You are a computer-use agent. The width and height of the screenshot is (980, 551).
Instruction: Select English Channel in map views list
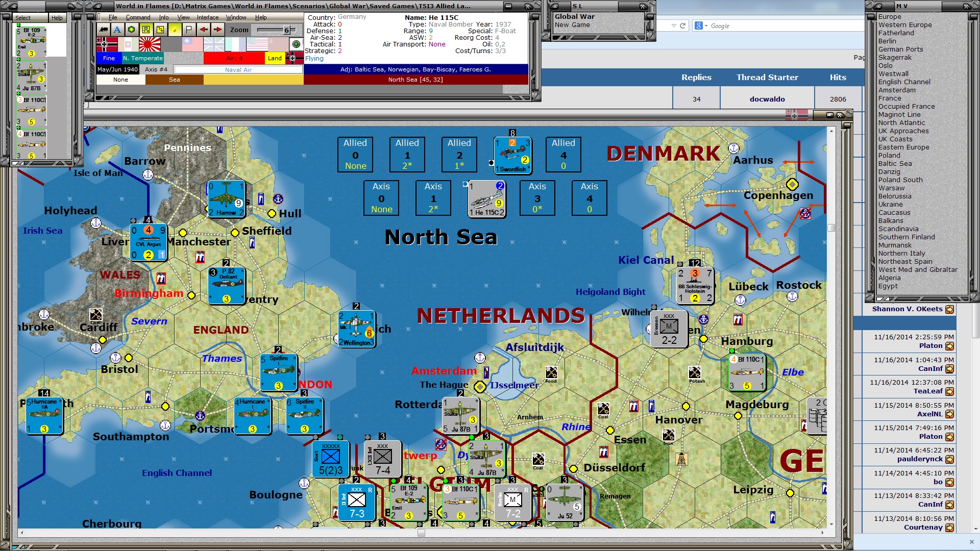(x=904, y=82)
